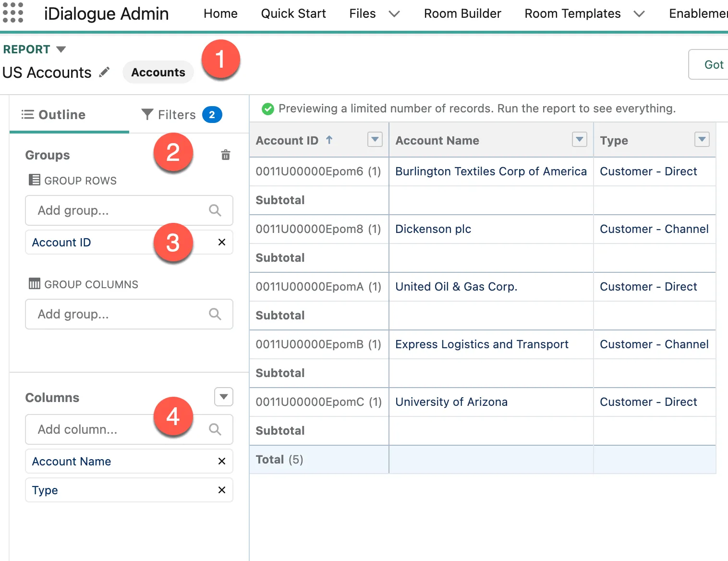Click the Enablement nav item
The image size is (728, 561).
point(699,13)
